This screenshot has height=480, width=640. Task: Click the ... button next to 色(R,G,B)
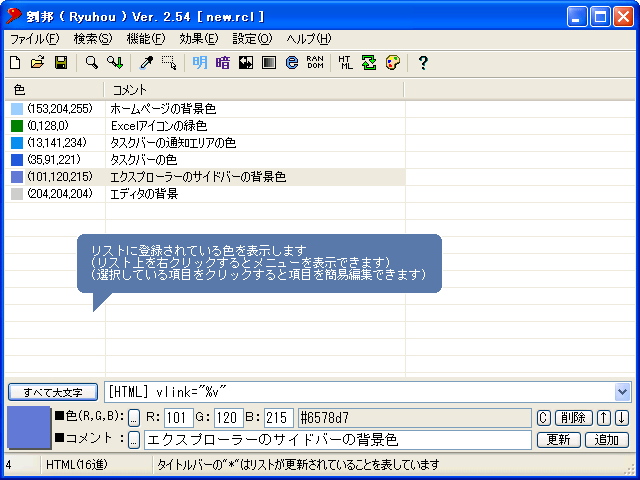pyautogui.click(x=134, y=418)
